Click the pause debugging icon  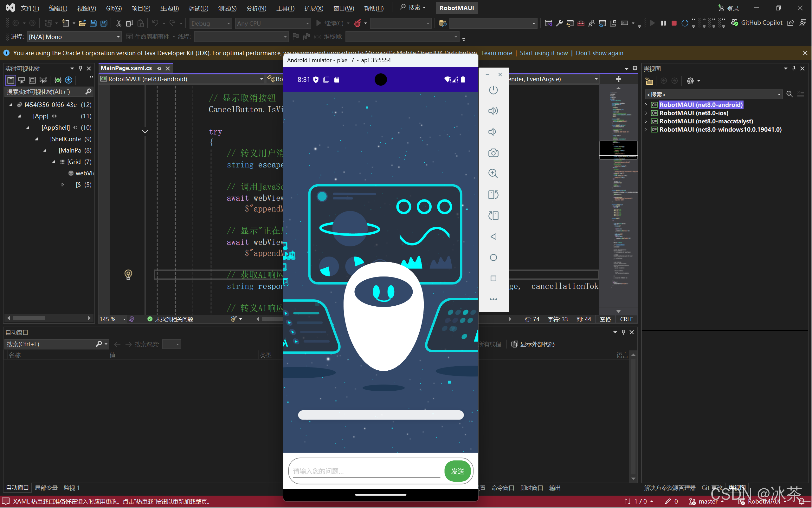[x=663, y=23]
